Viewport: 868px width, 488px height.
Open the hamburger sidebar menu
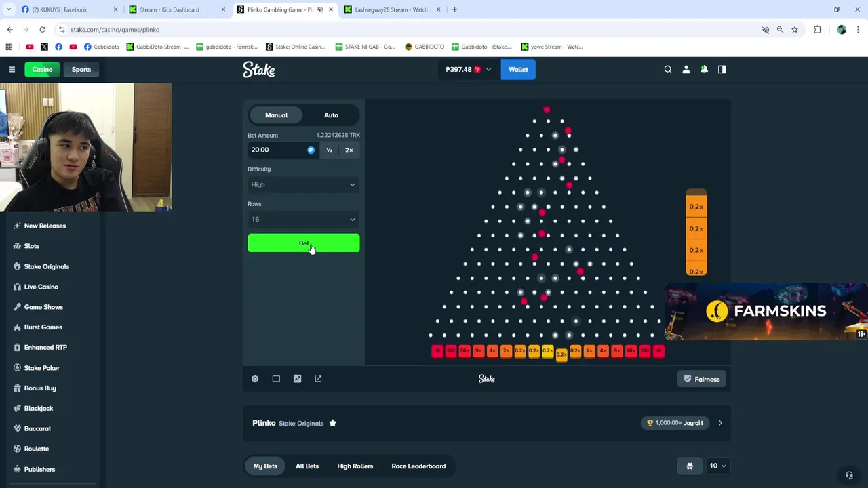(12, 69)
